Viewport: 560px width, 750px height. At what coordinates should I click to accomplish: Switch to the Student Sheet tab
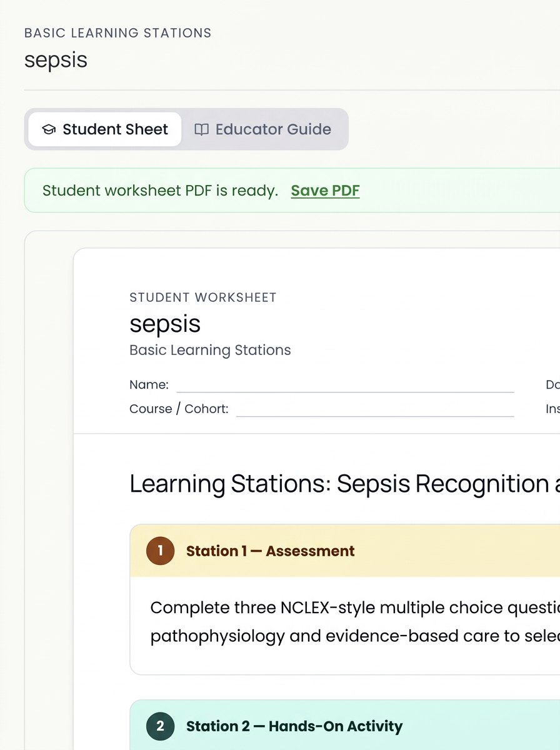coord(105,129)
